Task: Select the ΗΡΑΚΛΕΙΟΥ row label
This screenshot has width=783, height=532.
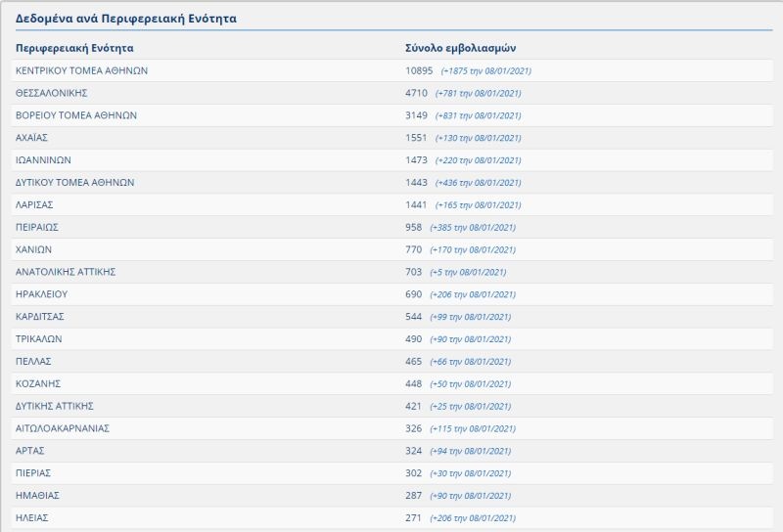Action: (x=42, y=293)
